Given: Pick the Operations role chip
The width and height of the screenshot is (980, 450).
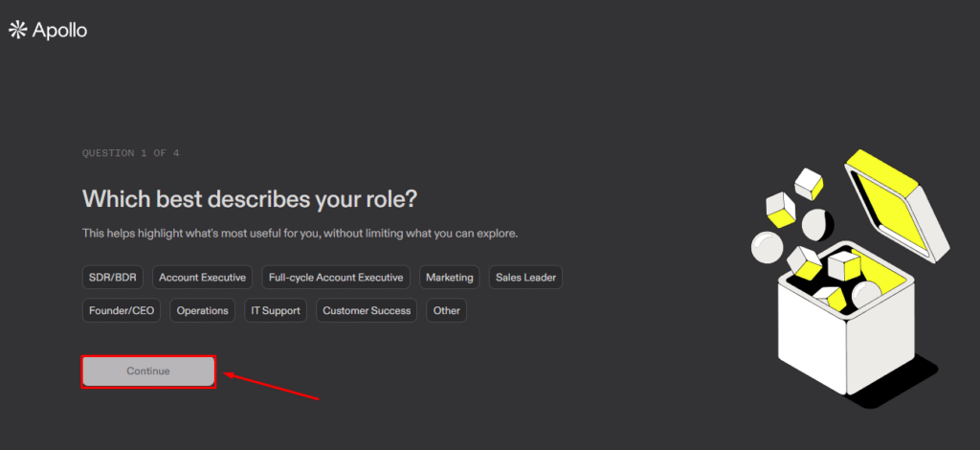Looking at the screenshot, I should (202, 310).
